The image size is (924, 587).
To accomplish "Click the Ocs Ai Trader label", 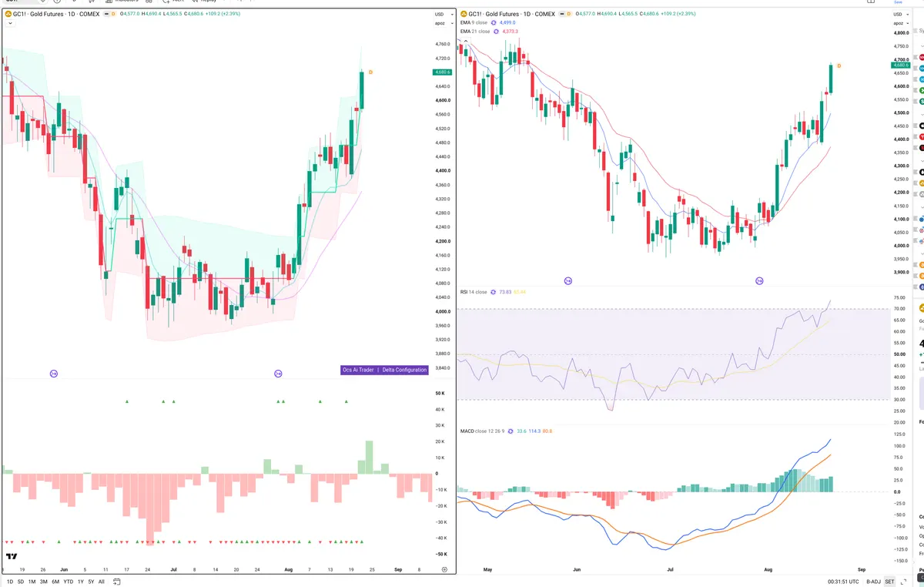I will click(358, 370).
